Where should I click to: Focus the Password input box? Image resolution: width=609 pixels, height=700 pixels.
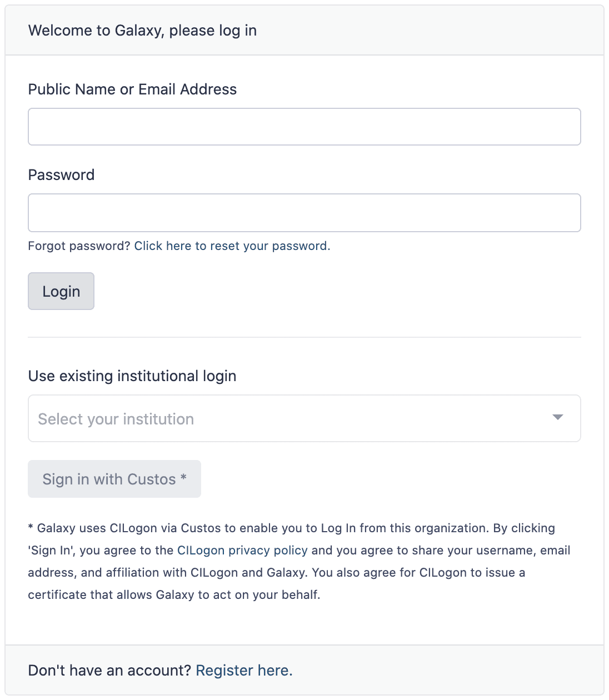click(x=304, y=213)
